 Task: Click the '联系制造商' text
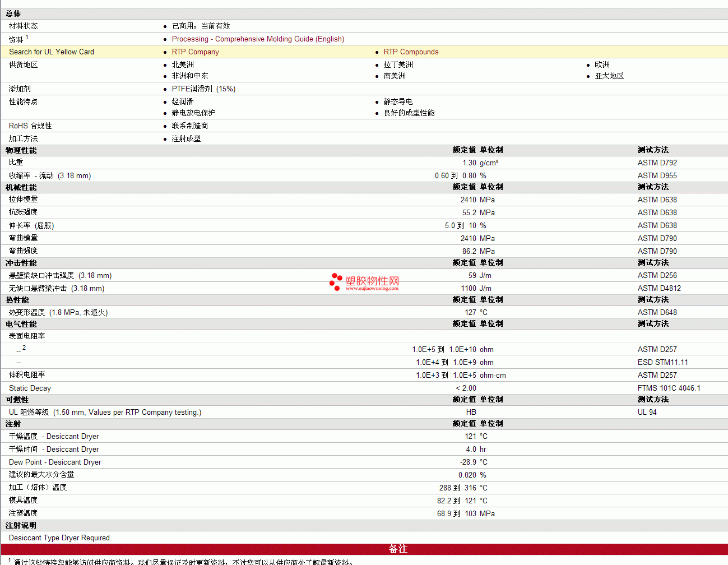190,126
